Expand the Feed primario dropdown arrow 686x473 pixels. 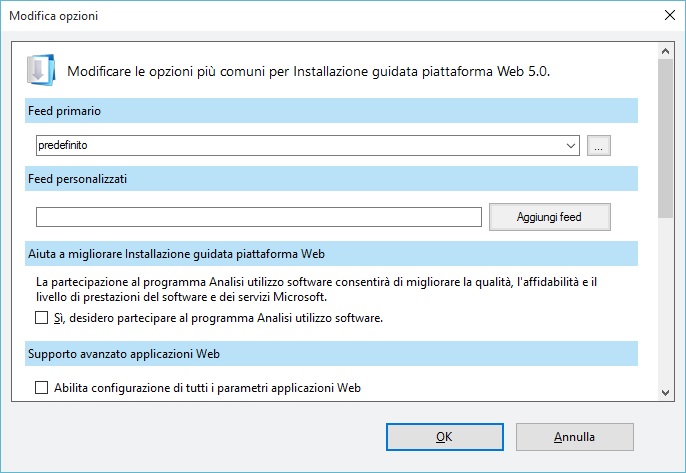tap(570, 146)
